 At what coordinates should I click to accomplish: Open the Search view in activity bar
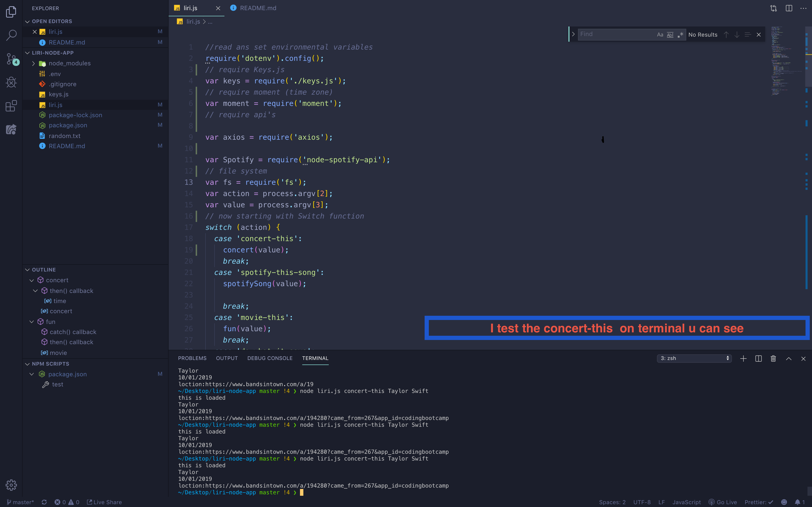[x=11, y=35]
